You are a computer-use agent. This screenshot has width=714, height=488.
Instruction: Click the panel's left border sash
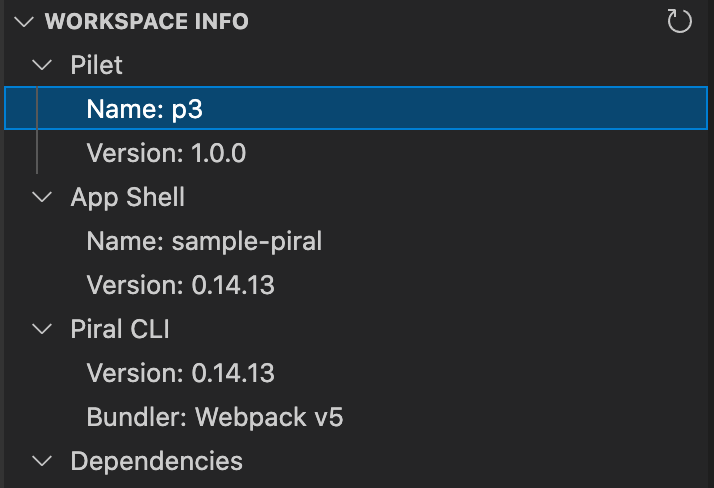point(2,244)
